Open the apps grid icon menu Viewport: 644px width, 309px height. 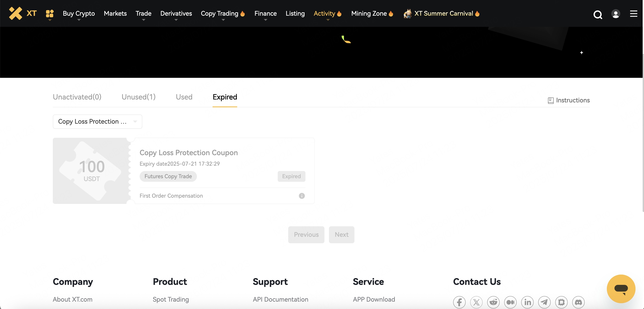(50, 13)
